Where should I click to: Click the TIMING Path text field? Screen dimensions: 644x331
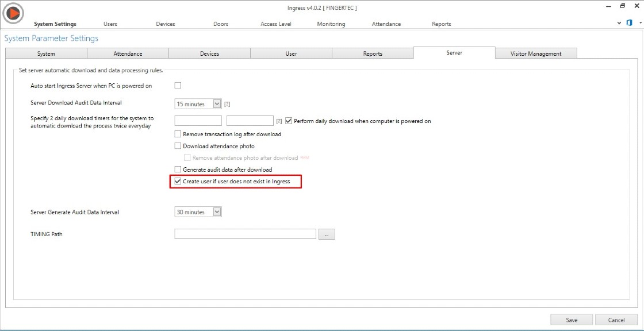pyautogui.click(x=245, y=234)
